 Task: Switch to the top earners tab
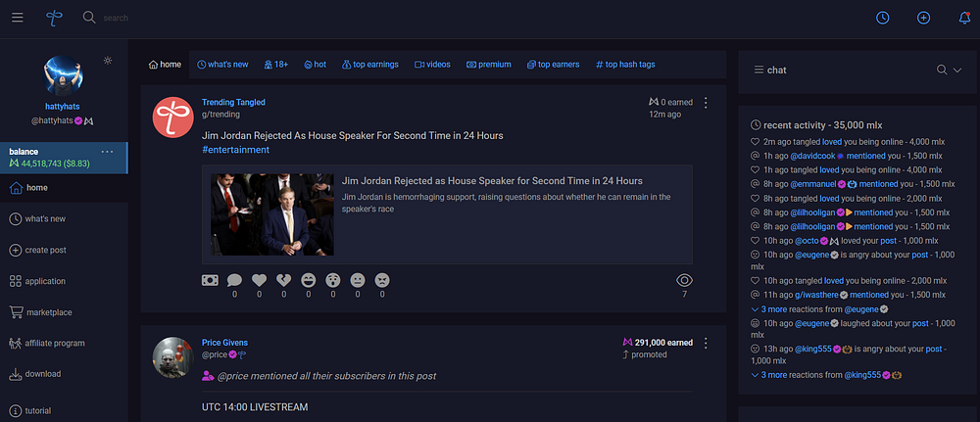point(553,65)
